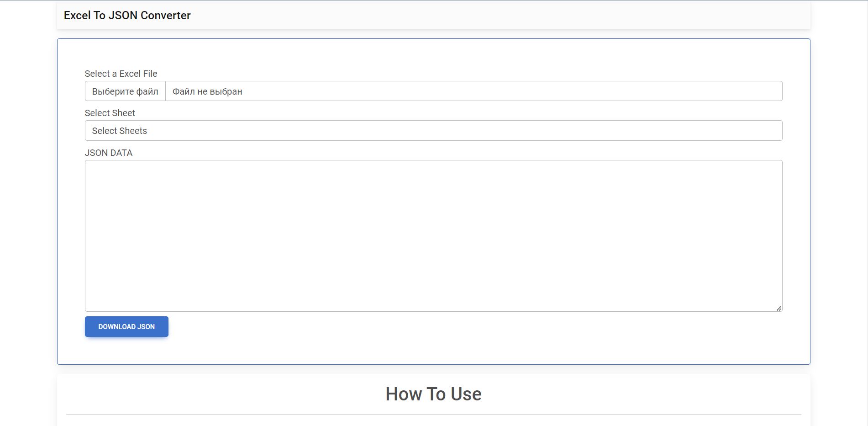Image resolution: width=868 pixels, height=426 pixels.
Task: Click the Select Sheets placeholder text
Action: pos(120,131)
